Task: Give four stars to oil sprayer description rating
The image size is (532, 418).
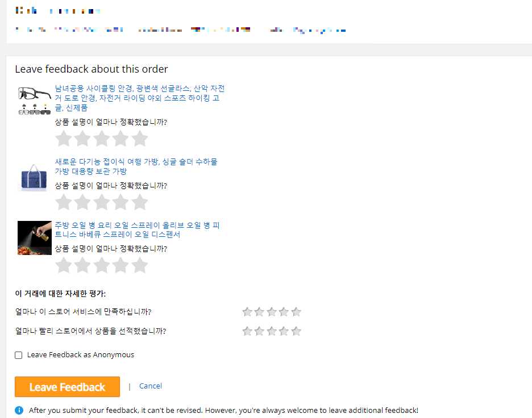Action: (x=121, y=265)
